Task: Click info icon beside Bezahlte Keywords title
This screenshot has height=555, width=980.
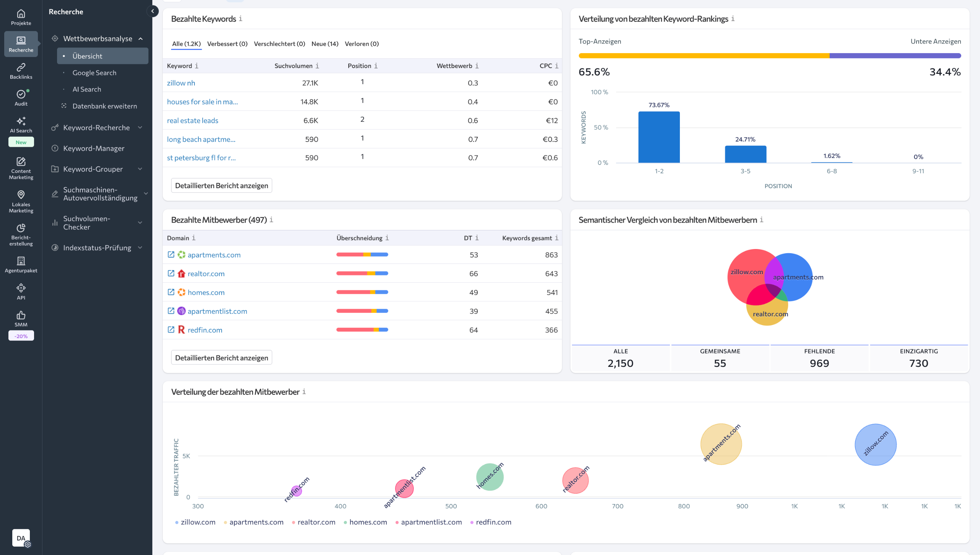Action: click(240, 19)
